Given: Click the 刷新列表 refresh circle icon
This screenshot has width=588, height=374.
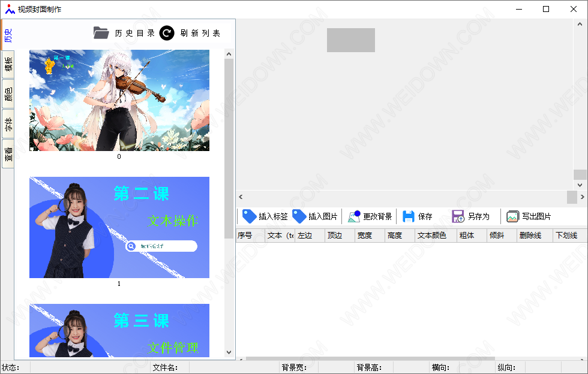Looking at the screenshot, I should [x=167, y=33].
